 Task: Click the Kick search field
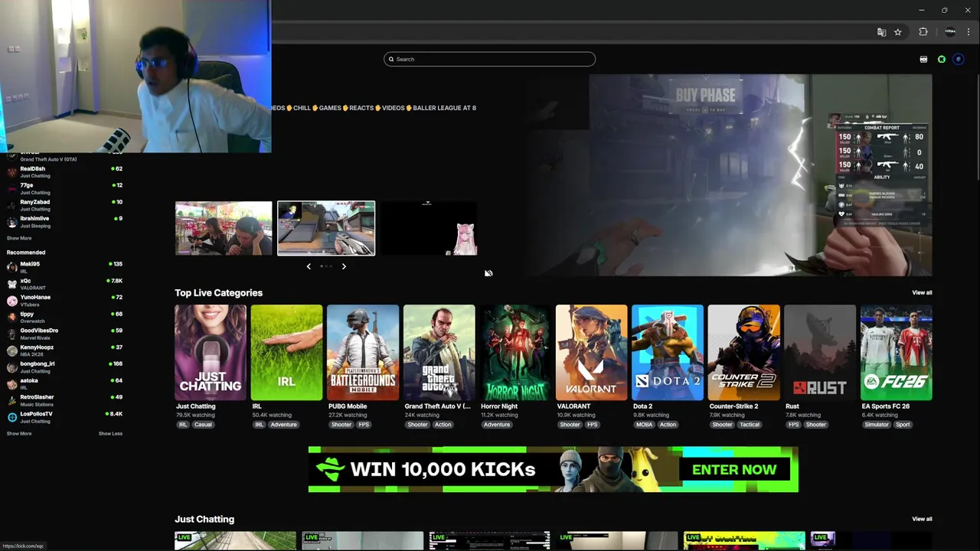[x=489, y=59]
